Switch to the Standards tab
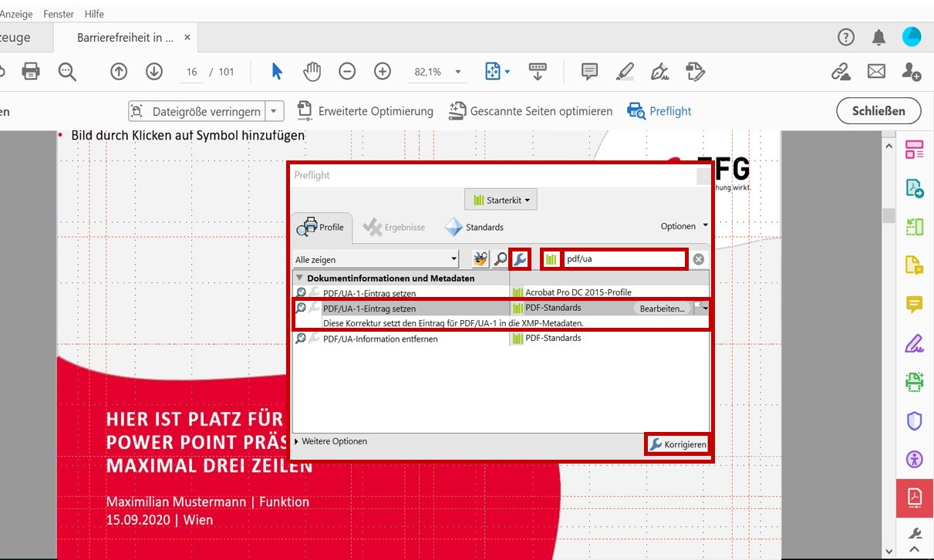Viewport: 934px width, 560px height. coord(474,228)
